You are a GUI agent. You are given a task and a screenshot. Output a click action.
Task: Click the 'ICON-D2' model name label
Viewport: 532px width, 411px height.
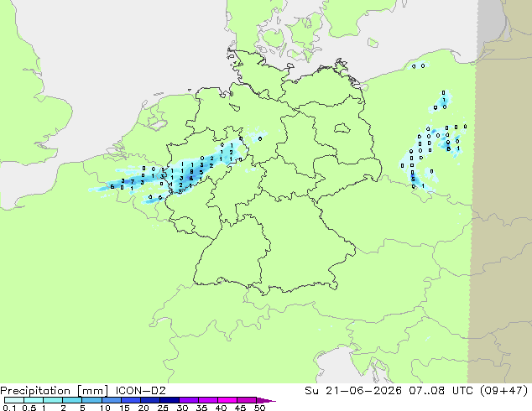(x=140, y=391)
